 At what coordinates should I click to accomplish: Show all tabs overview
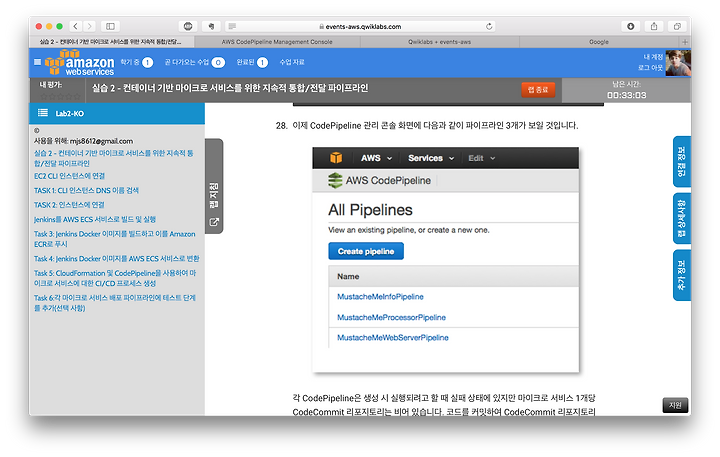[677, 26]
